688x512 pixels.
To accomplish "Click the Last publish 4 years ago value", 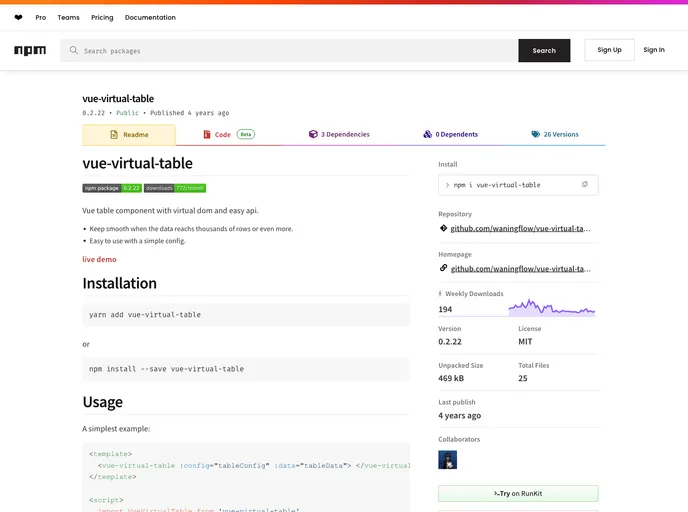I will coord(459,415).
